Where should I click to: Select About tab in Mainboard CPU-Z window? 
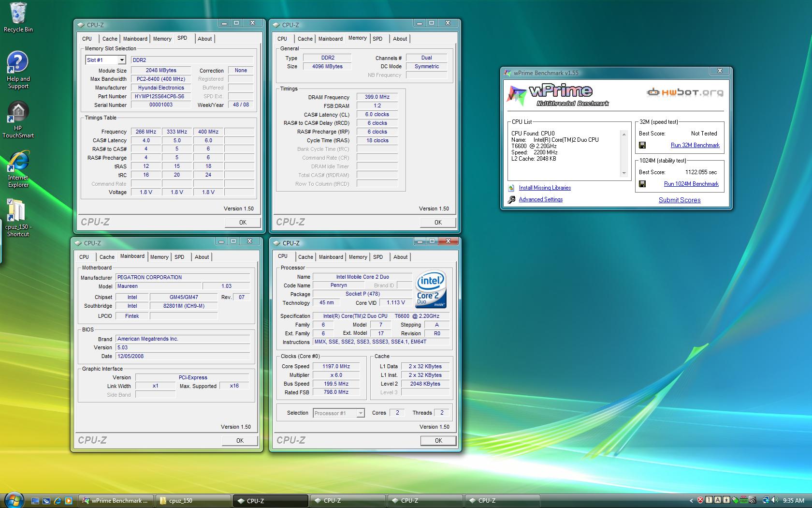click(x=202, y=257)
